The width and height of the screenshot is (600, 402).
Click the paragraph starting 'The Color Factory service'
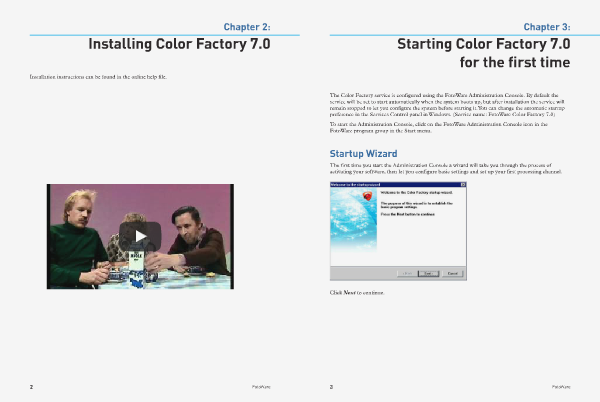447,104
